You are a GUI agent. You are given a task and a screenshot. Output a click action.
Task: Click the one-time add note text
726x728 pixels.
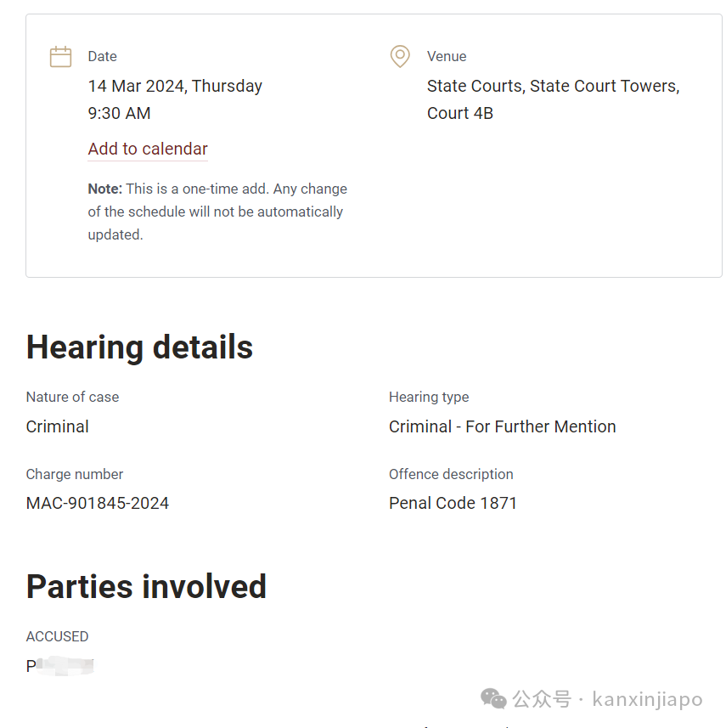(x=217, y=212)
